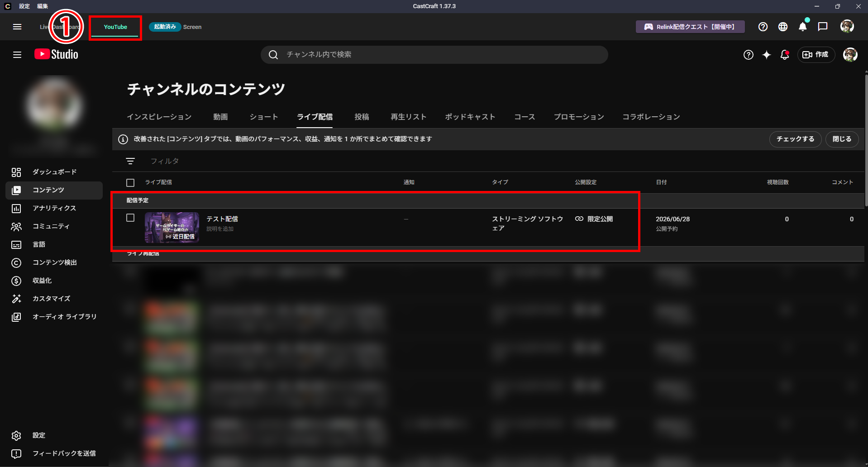Image resolution: width=868 pixels, height=467 pixels.
Task: Click the search magnifier icon
Action: 273,55
